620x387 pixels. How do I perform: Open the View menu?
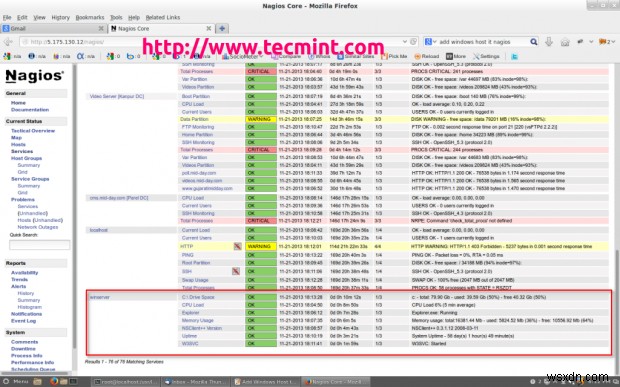tap(39, 17)
